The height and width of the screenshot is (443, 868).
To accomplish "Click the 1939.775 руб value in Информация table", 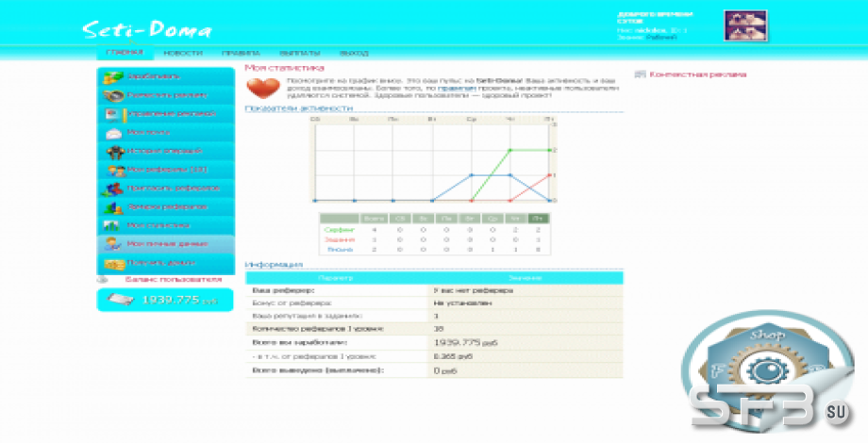I will tap(465, 343).
